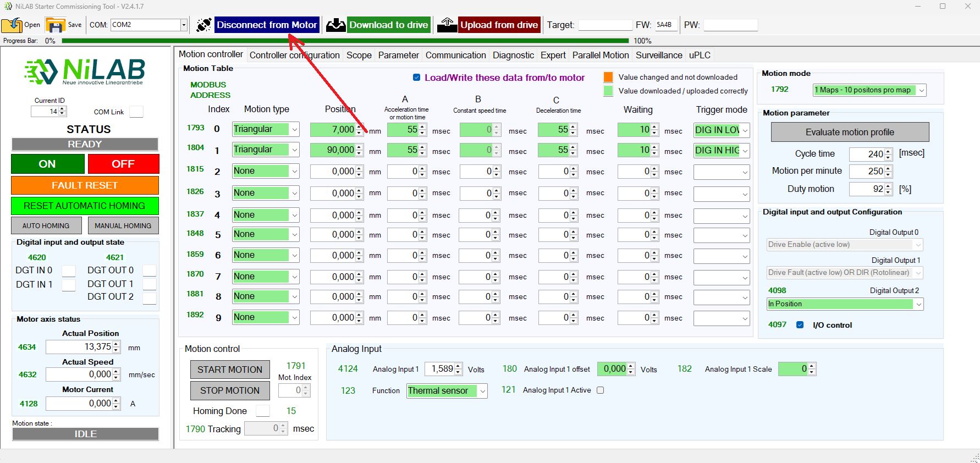Toggle Load/Write these data from/to motor checkbox
The width and height of the screenshot is (980, 463).
click(416, 78)
